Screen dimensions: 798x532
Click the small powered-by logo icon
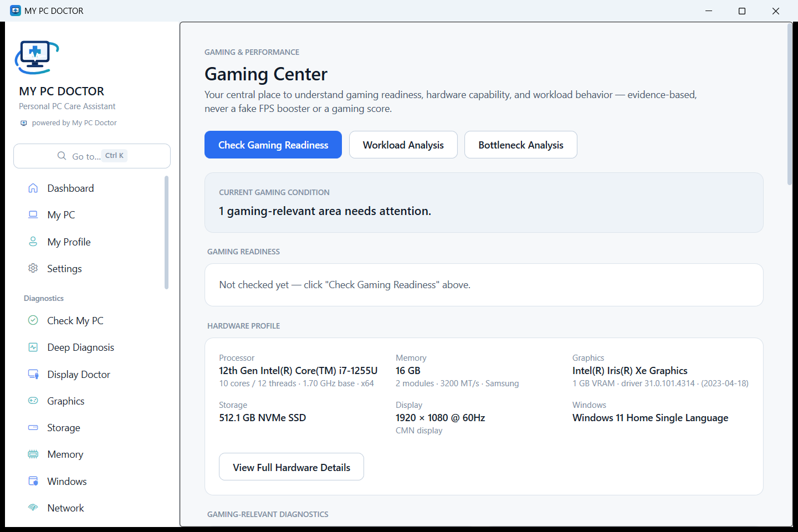[24, 123]
